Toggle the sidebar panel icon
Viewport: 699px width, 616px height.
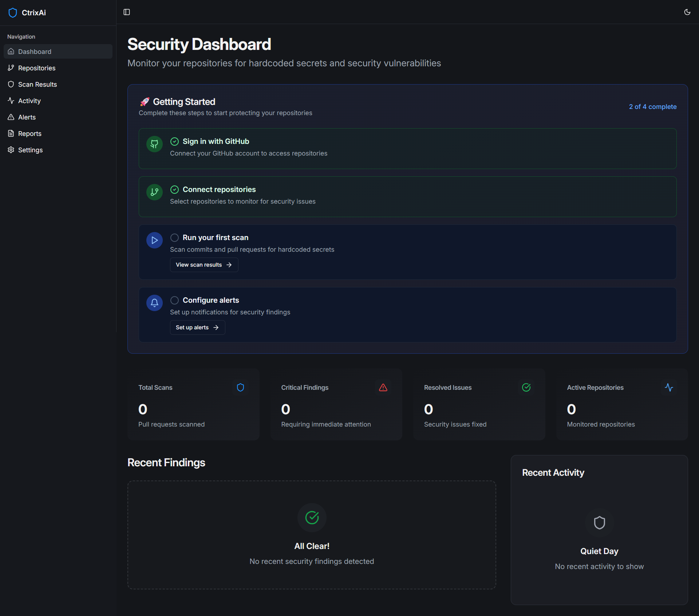127,12
